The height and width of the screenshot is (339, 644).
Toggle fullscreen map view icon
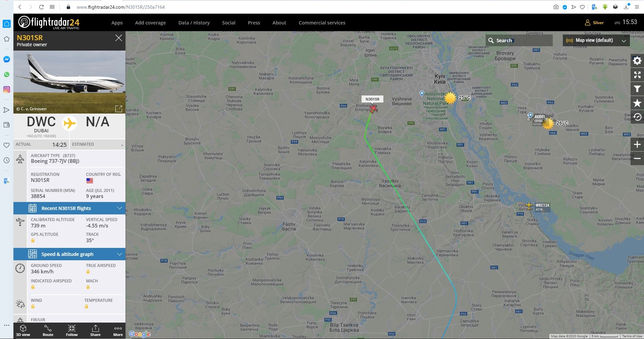637,75
